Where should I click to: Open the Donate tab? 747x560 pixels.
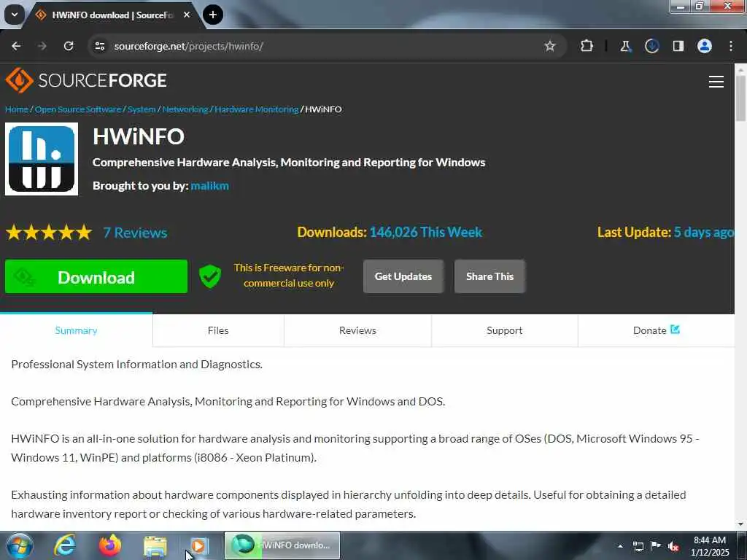coord(656,330)
